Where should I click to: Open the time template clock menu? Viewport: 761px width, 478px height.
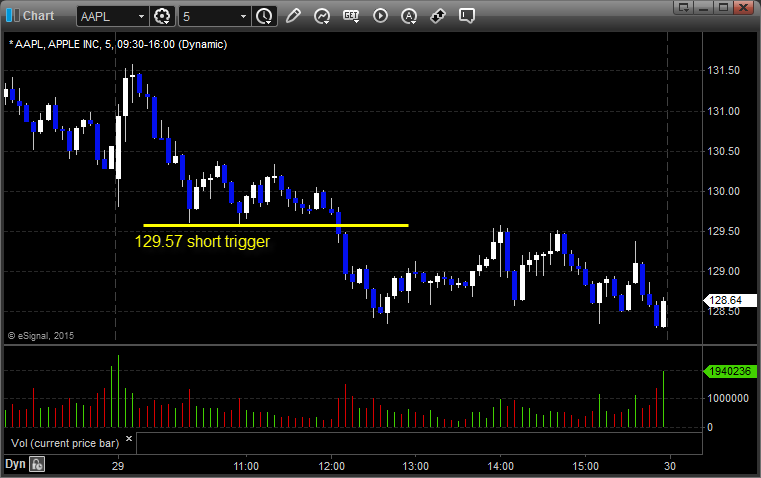click(265, 16)
